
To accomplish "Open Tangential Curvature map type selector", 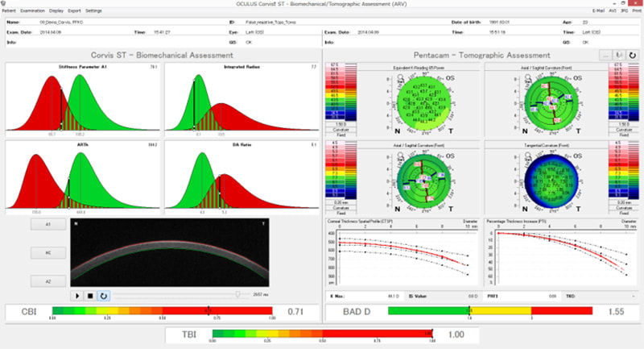I will tap(546, 145).
